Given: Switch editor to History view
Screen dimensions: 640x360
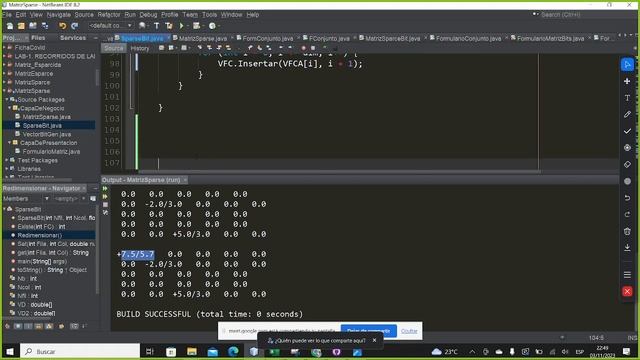Looking at the screenshot, I should coord(140,48).
